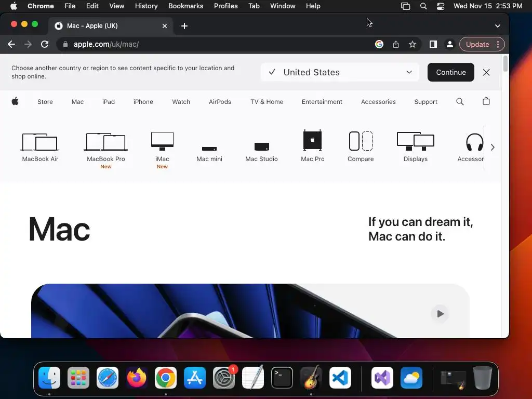Screen dimensions: 532x399
Task: Open Visual Studio Code in Dock
Action: pos(340,378)
